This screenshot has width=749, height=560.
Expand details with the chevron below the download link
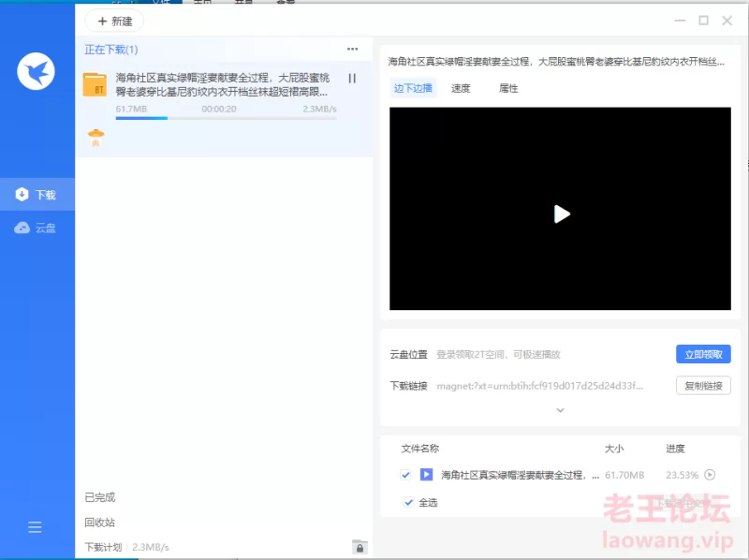click(x=560, y=410)
